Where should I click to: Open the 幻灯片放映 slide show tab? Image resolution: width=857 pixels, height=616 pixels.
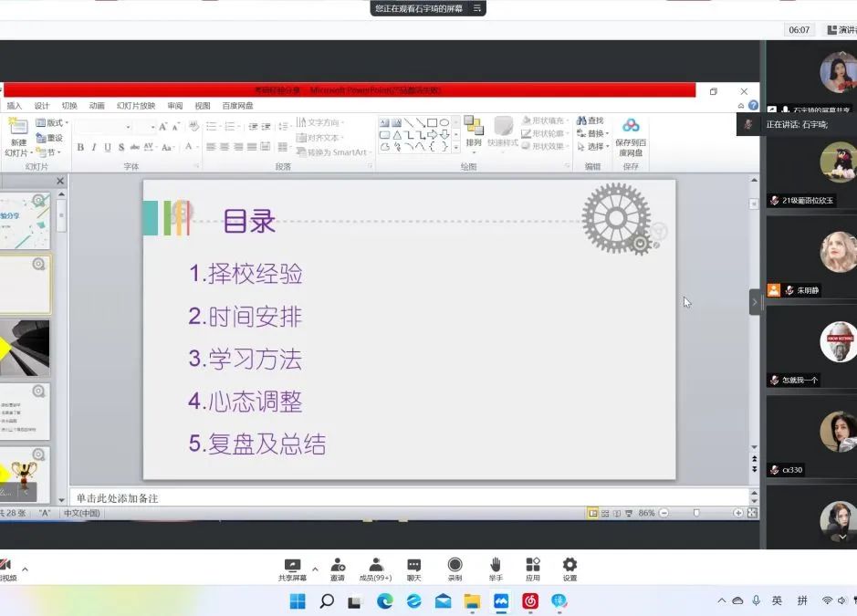coord(136,106)
